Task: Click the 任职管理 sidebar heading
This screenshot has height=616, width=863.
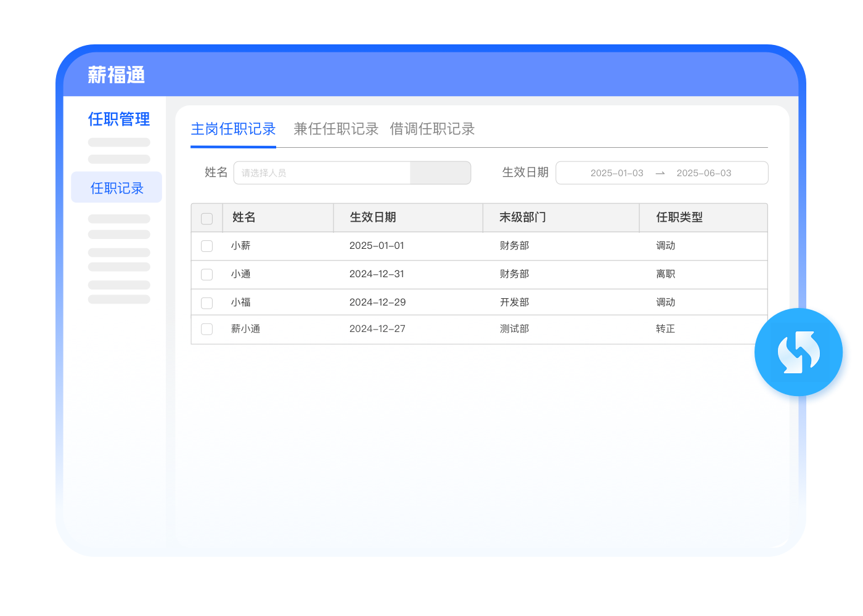Action: click(119, 119)
